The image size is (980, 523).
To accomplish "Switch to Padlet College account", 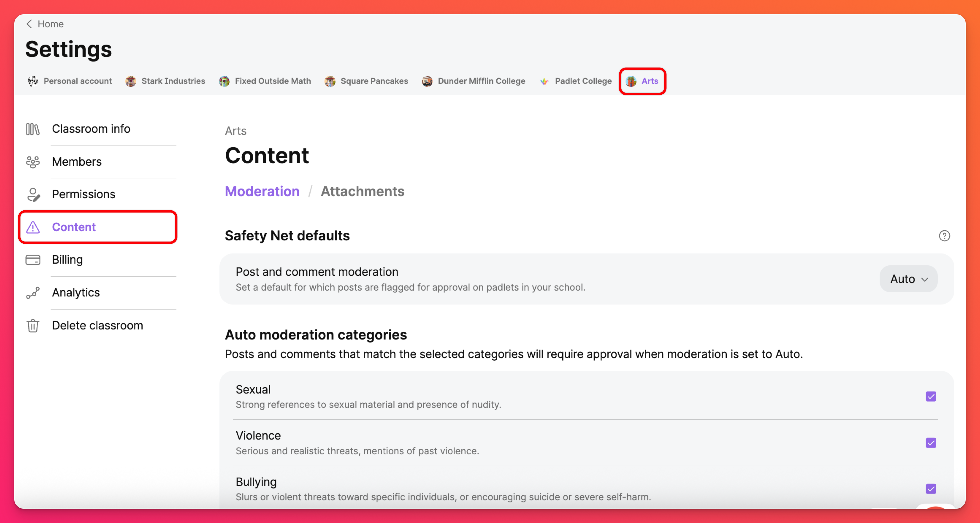I will pos(576,81).
